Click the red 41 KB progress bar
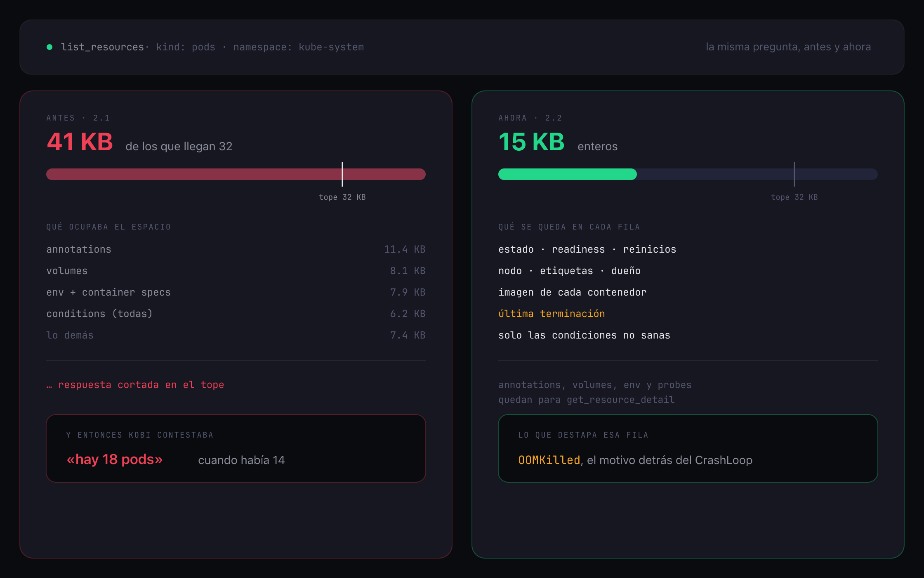 236,174
